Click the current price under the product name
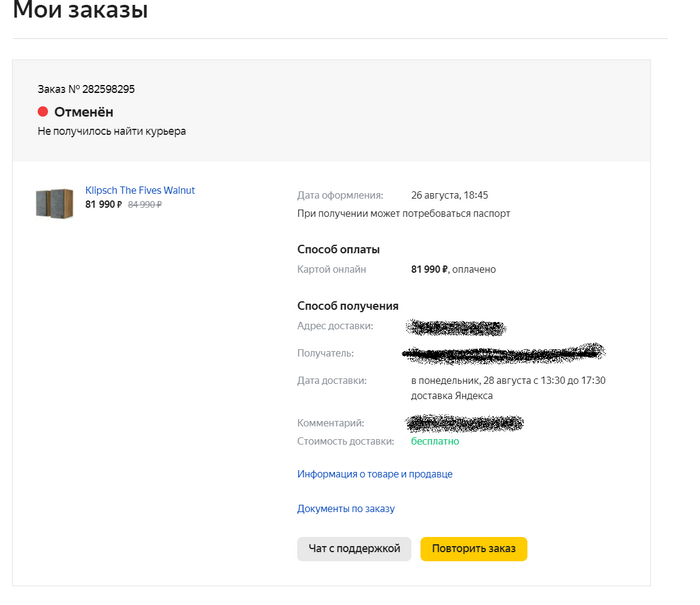The image size is (700, 605). 103,205
